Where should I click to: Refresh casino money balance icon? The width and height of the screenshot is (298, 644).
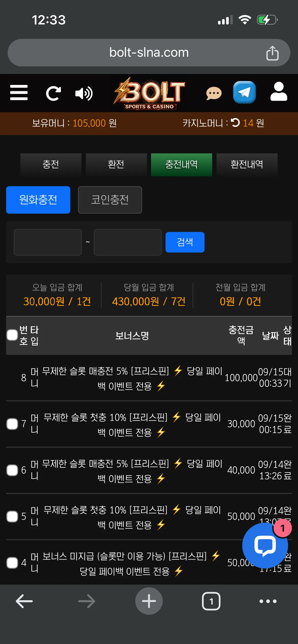[x=235, y=123]
